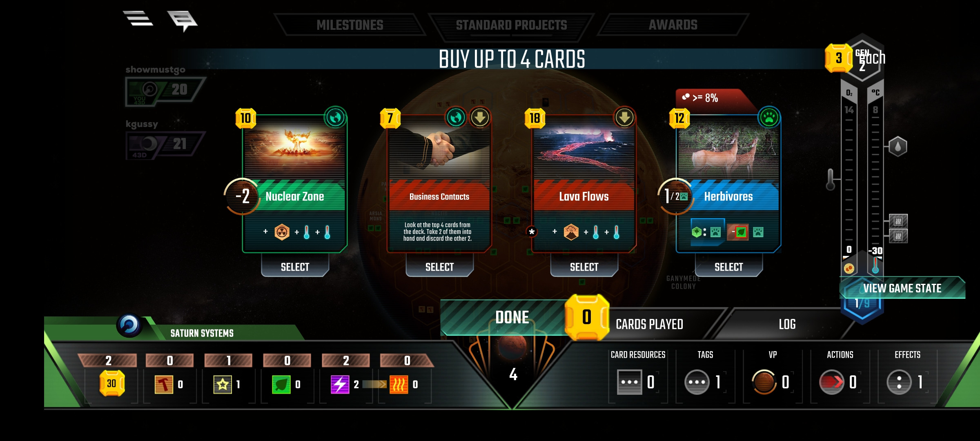Image resolution: width=980 pixels, height=441 pixels.
Task: Click the temperature thermometer track marker
Action: coord(831,180)
